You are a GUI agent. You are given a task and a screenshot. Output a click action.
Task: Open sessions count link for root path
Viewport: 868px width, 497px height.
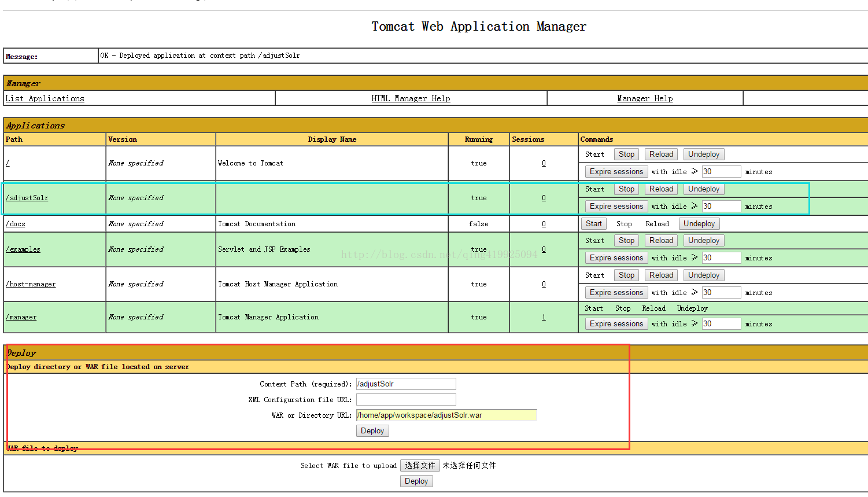(x=544, y=163)
